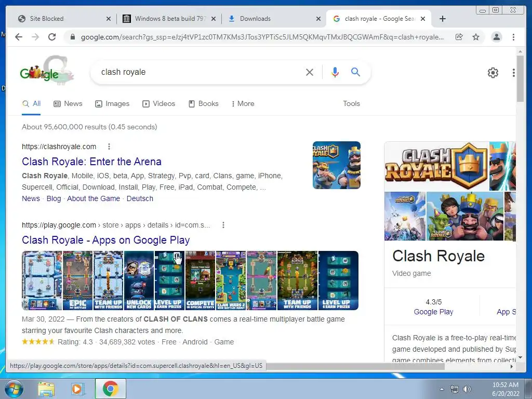Viewport: 532px width, 399px height.
Task: Open COMPETE screenshot thumbnail
Action: click(200, 280)
